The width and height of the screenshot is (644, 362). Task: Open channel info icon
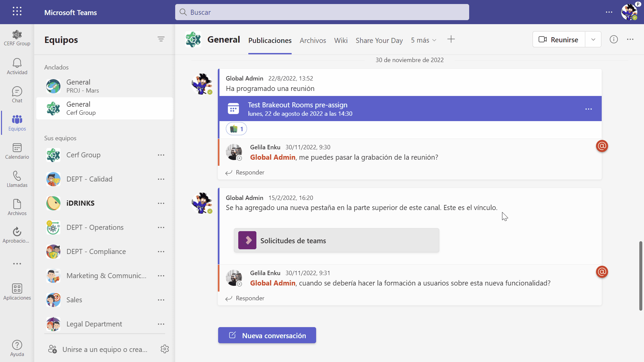click(614, 40)
